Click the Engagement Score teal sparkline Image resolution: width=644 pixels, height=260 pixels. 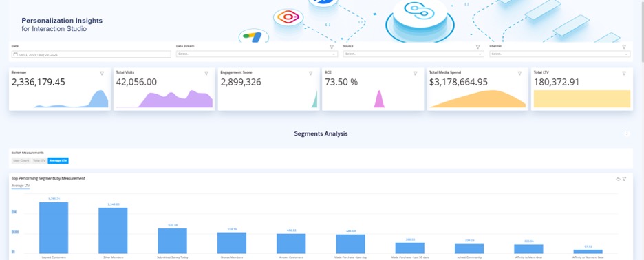(314, 99)
